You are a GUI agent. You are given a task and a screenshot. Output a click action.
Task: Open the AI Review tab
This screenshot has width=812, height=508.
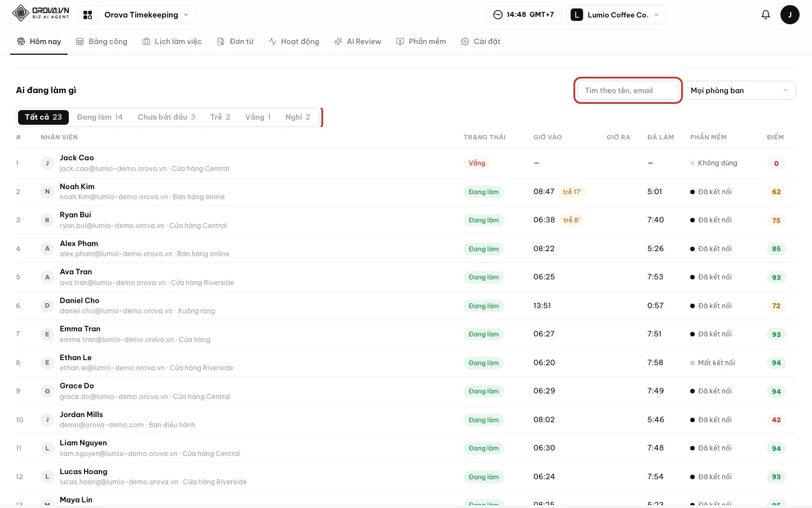click(x=358, y=42)
